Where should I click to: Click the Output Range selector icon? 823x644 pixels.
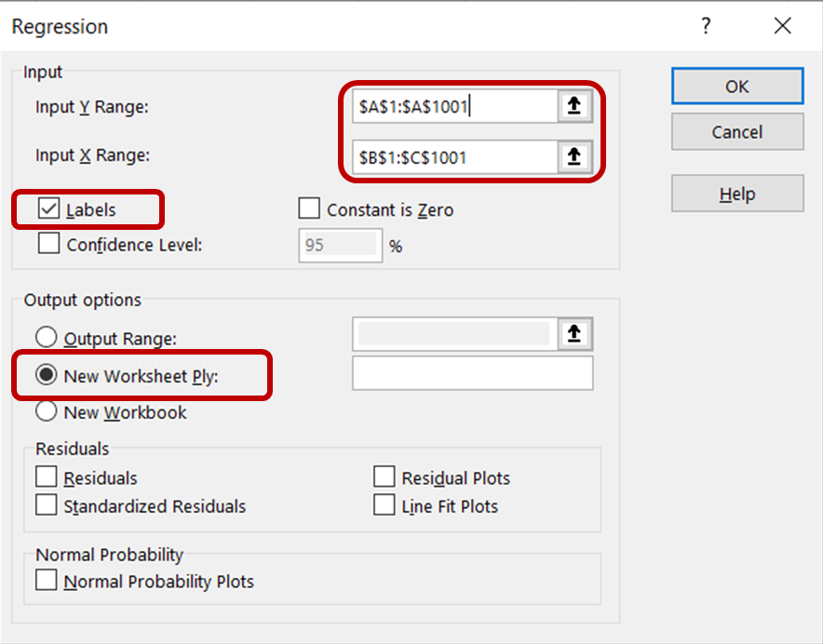[574, 334]
